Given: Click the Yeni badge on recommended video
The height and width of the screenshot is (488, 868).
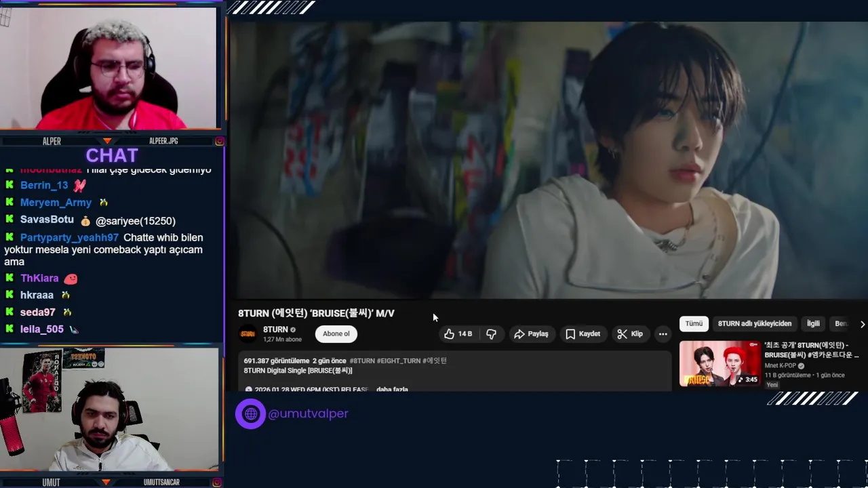Looking at the screenshot, I should pyautogui.click(x=772, y=385).
